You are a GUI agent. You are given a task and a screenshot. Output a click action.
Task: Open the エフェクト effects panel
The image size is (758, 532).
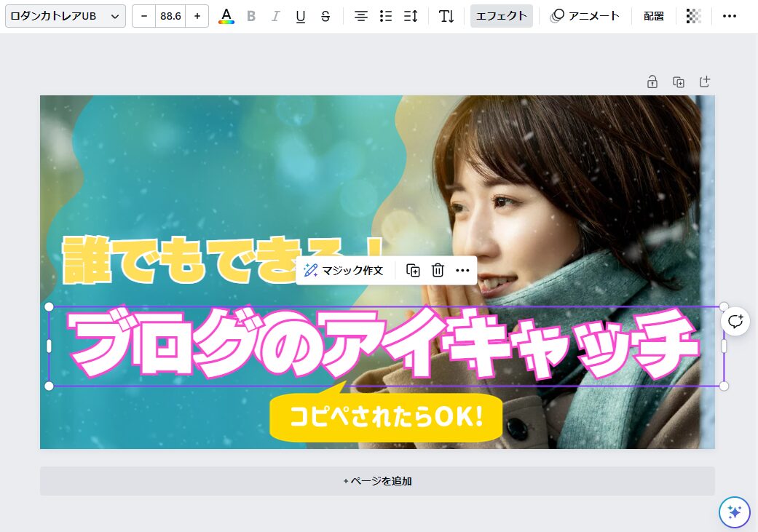(x=501, y=16)
